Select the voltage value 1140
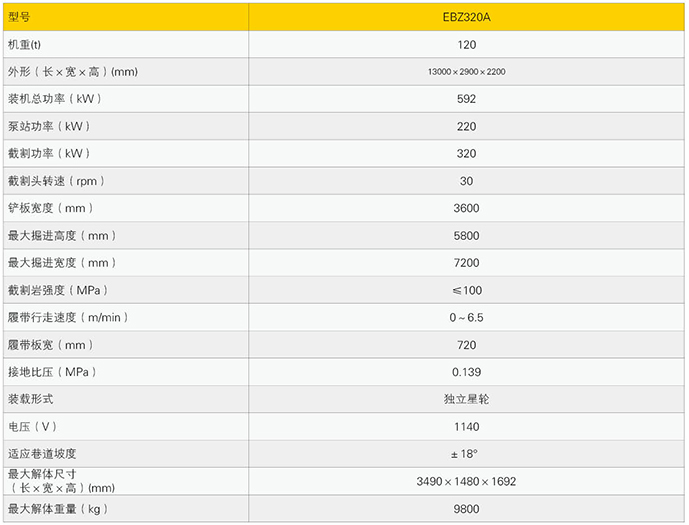Screen dimensions: 689x525 point(466,427)
